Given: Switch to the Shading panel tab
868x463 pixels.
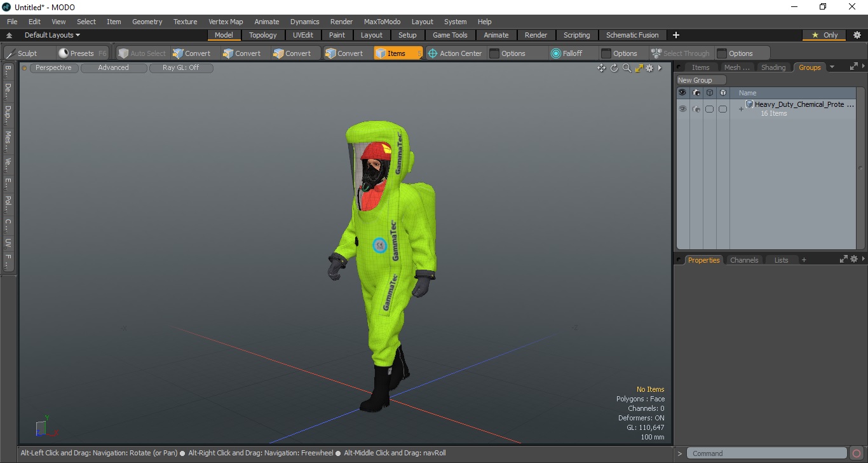Looking at the screenshot, I should [x=773, y=67].
